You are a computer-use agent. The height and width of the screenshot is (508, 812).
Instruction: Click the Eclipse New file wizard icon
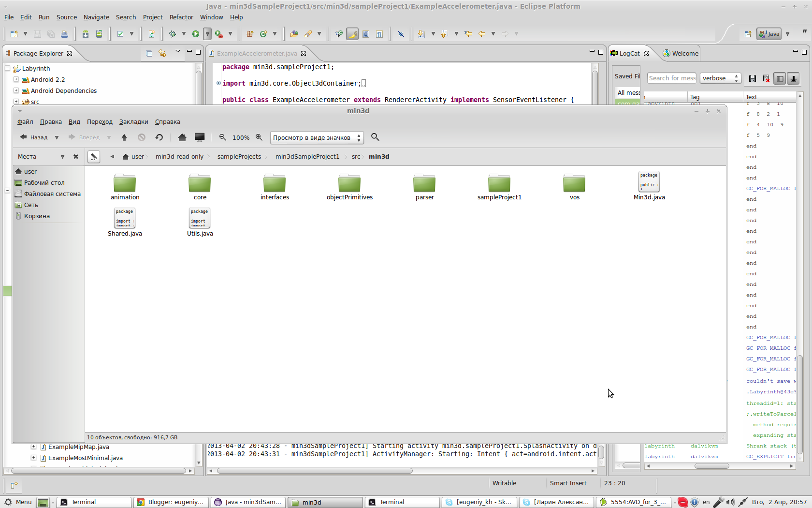14,34
